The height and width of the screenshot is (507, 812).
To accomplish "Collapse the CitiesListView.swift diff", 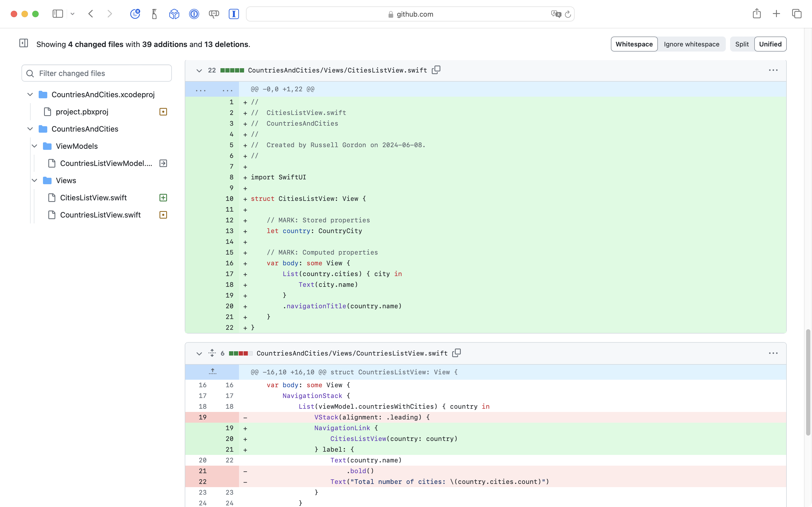I will (199, 70).
